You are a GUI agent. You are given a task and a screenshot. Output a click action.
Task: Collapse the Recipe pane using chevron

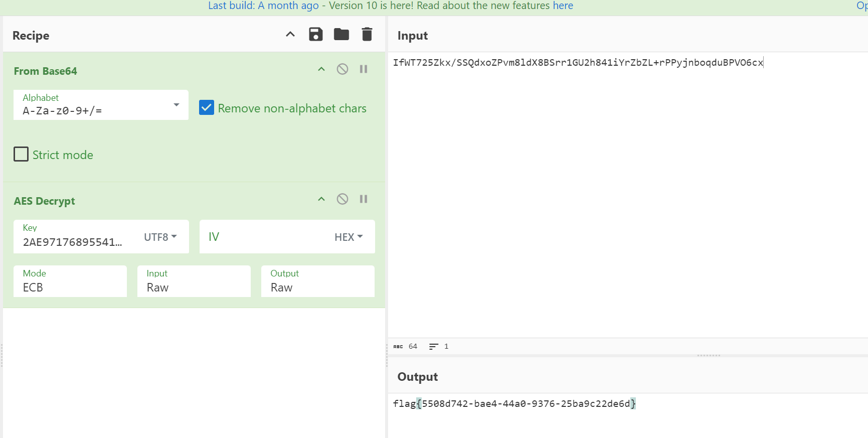click(x=290, y=35)
